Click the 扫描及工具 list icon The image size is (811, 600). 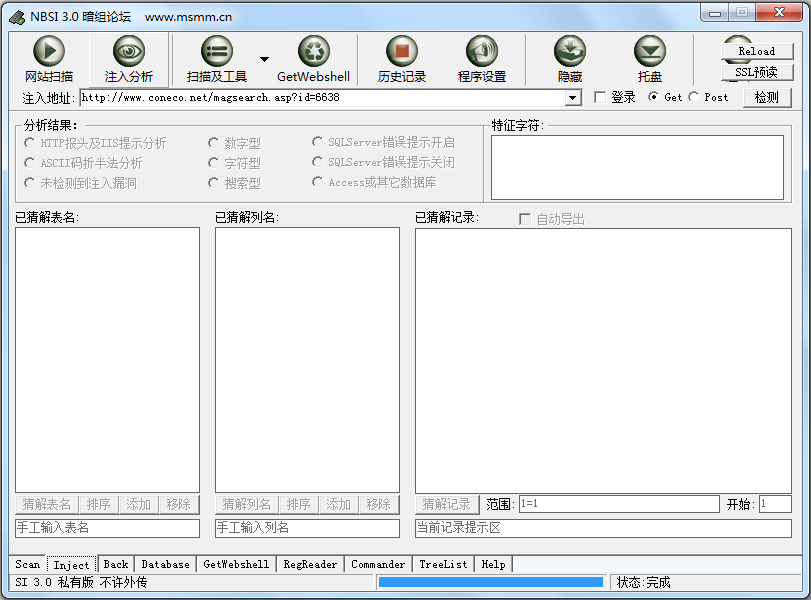click(217, 51)
